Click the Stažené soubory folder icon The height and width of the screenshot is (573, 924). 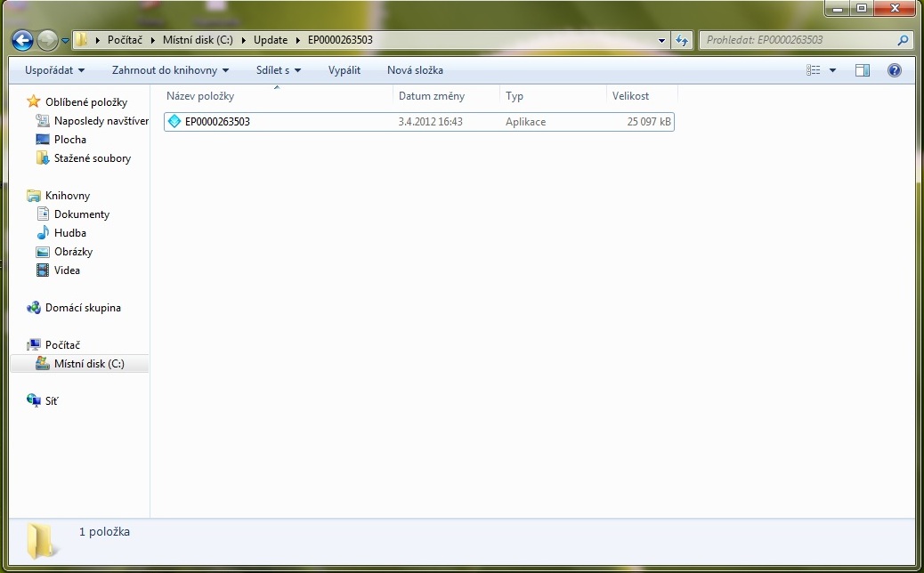[43, 157]
